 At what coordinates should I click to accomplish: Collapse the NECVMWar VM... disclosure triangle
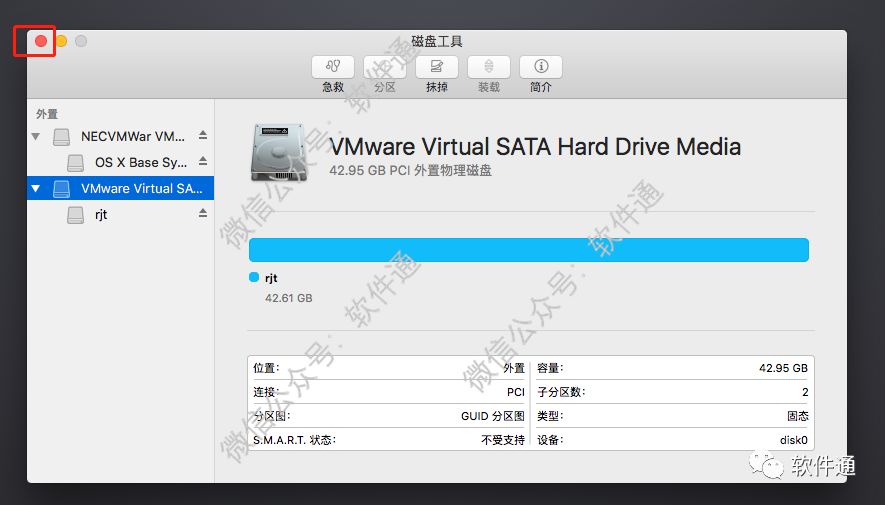(36, 137)
